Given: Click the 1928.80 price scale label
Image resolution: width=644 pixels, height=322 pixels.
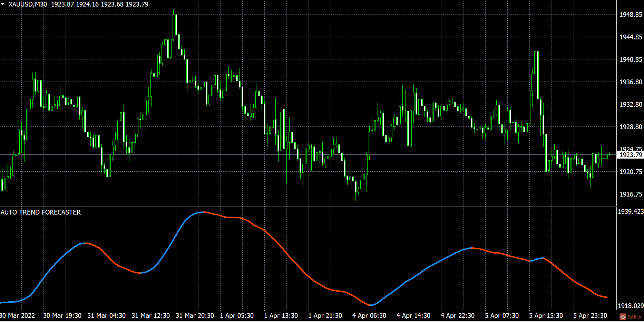Looking at the screenshot, I should (631, 127).
